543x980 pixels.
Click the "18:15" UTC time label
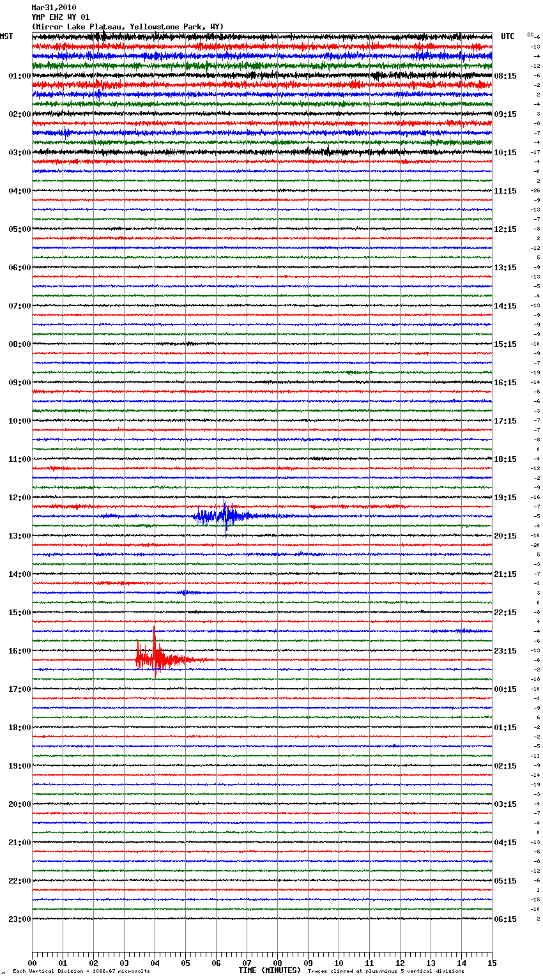click(x=505, y=459)
